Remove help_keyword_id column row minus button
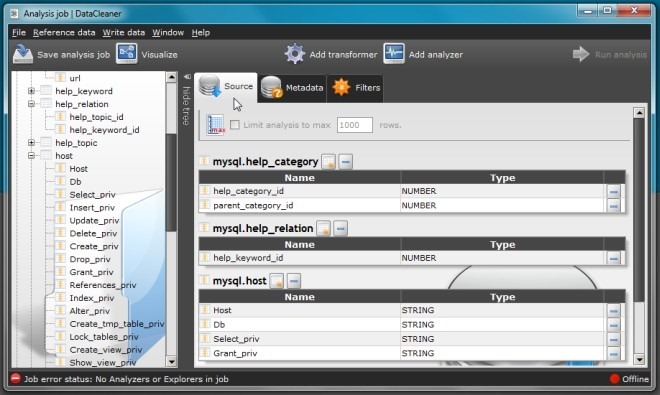 point(614,258)
